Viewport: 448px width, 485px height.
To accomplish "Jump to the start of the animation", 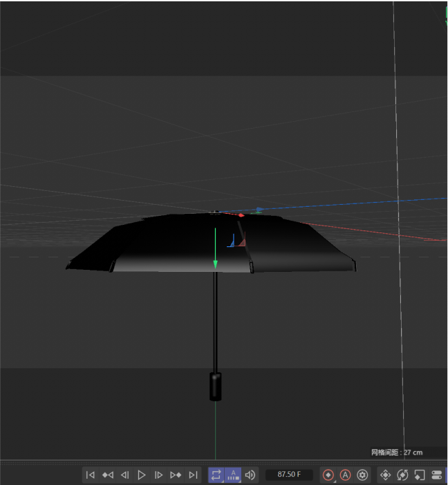I will (90, 475).
